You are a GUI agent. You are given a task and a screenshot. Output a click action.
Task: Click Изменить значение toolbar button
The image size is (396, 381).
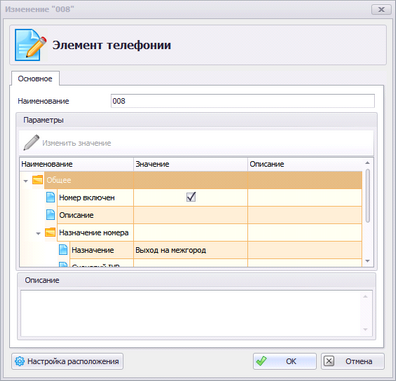pyautogui.click(x=67, y=143)
